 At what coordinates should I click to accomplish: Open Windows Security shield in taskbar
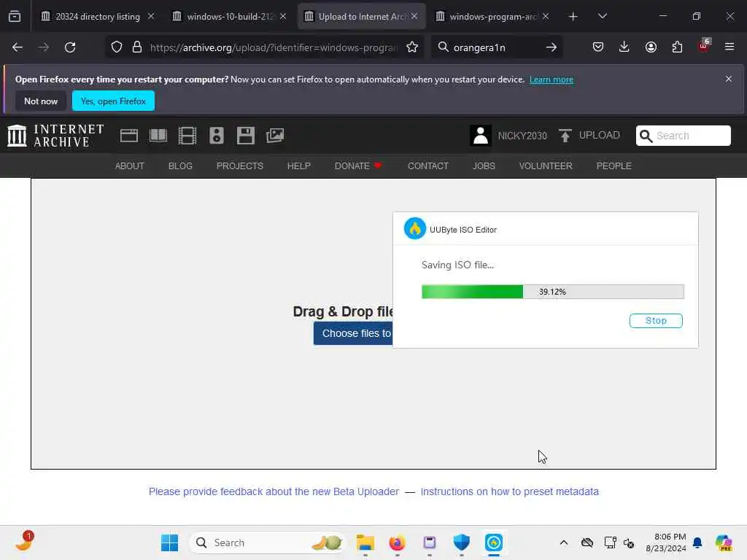[462, 542]
